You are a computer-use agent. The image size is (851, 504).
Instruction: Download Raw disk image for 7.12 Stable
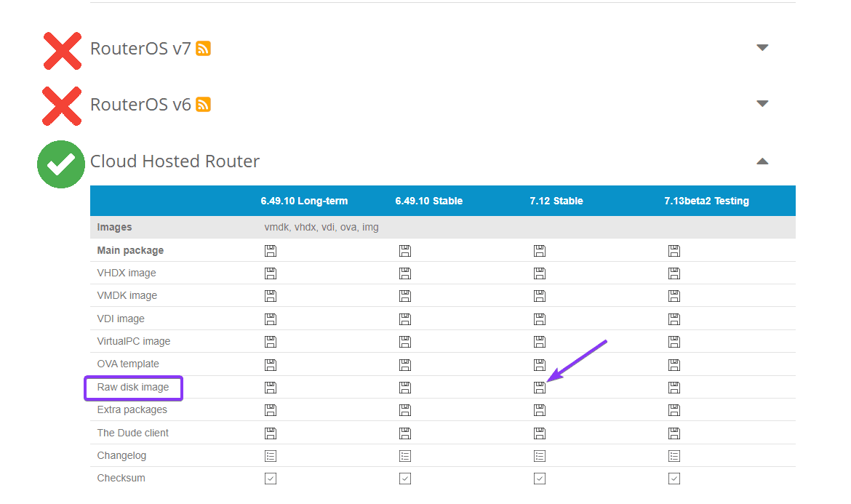pos(539,387)
